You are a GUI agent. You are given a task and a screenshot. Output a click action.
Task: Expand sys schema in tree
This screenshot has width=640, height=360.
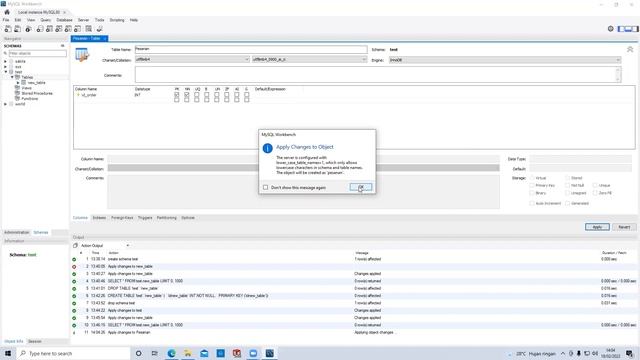click(x=5, y=67)
